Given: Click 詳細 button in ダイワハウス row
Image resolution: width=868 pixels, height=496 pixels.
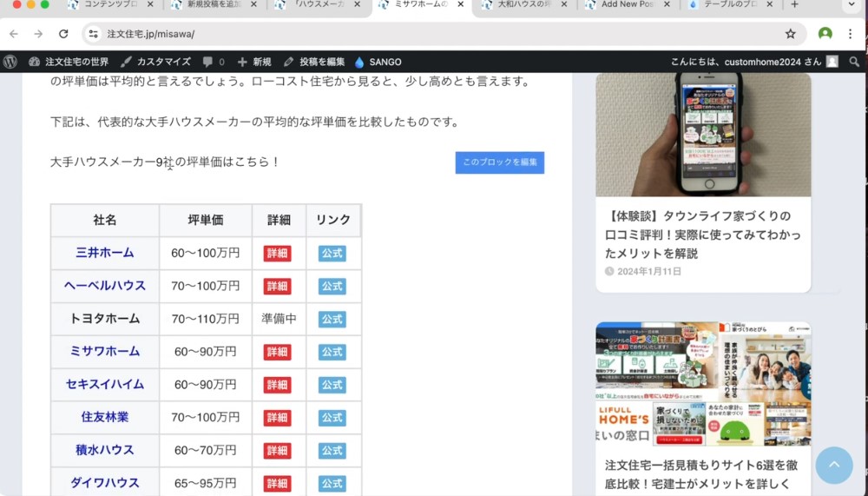Looking at the screenshot, I should [278, 483].
